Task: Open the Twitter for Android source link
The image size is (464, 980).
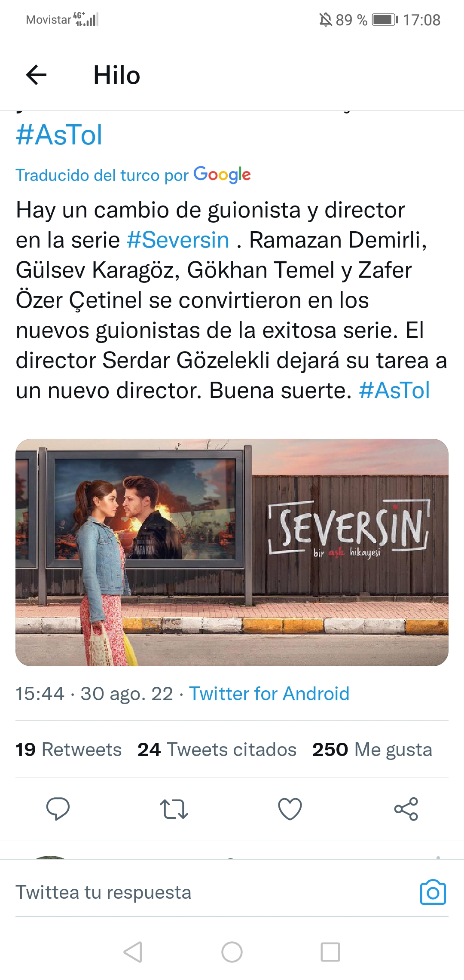Action: 269,694
